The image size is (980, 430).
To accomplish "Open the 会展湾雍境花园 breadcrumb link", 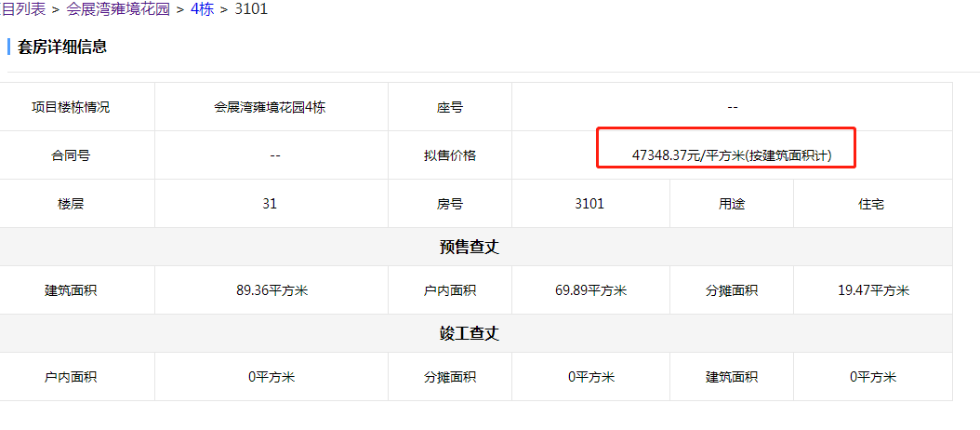I will coord(118,9).
